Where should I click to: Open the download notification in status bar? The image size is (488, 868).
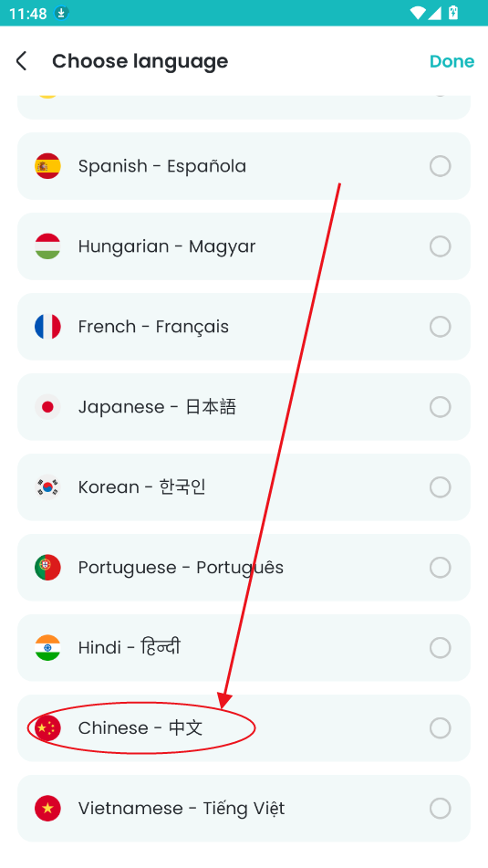pos(61,13)
